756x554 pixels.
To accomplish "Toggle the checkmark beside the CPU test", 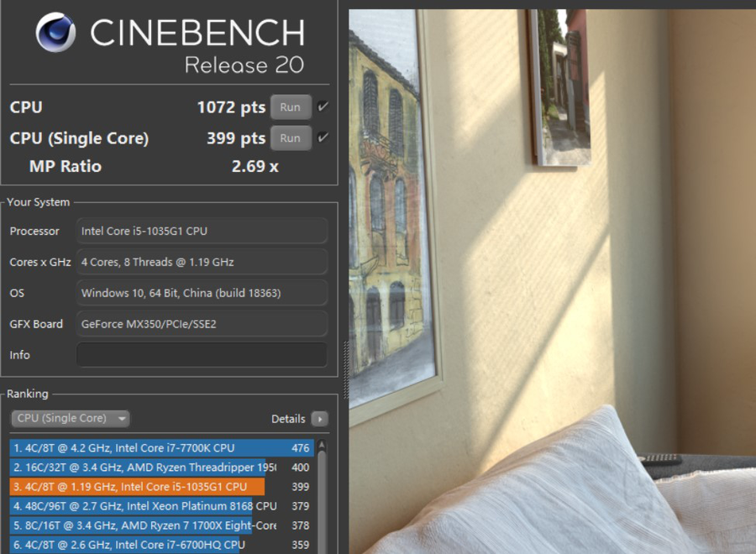I will click(323, 107).
